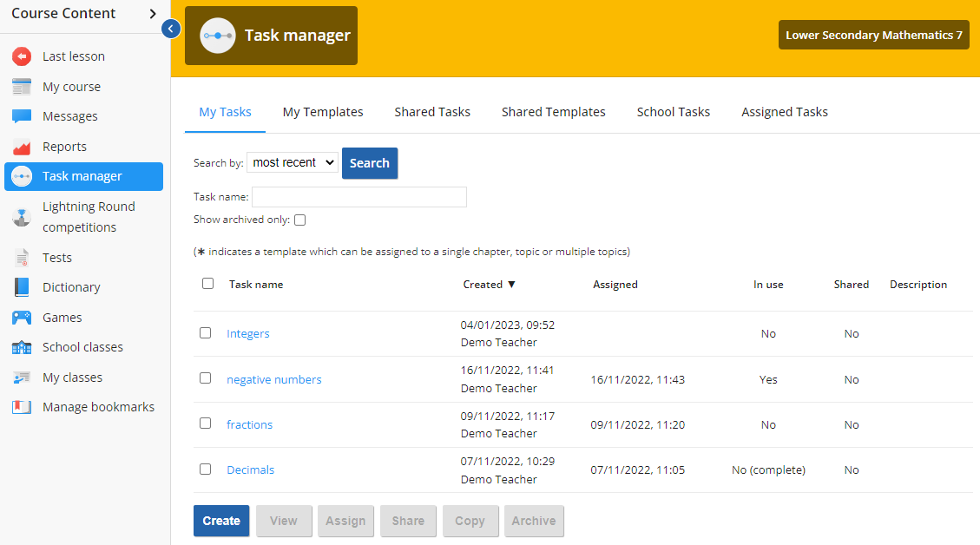Switch to the My Templates tab

pos(323,112)
